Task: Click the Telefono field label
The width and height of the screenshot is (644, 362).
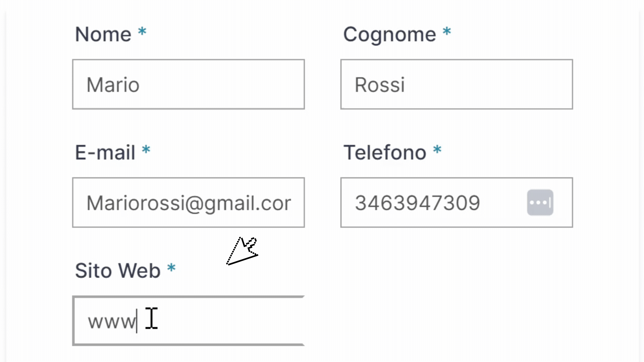Action: (385, 153)
